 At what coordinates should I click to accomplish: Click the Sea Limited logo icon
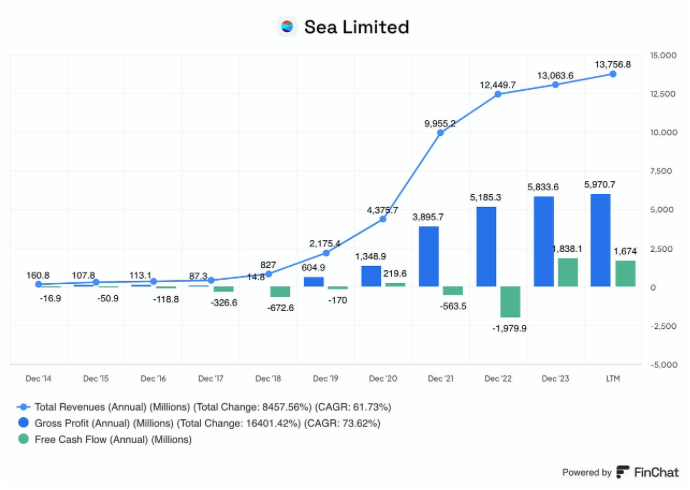tap(287, 26)
